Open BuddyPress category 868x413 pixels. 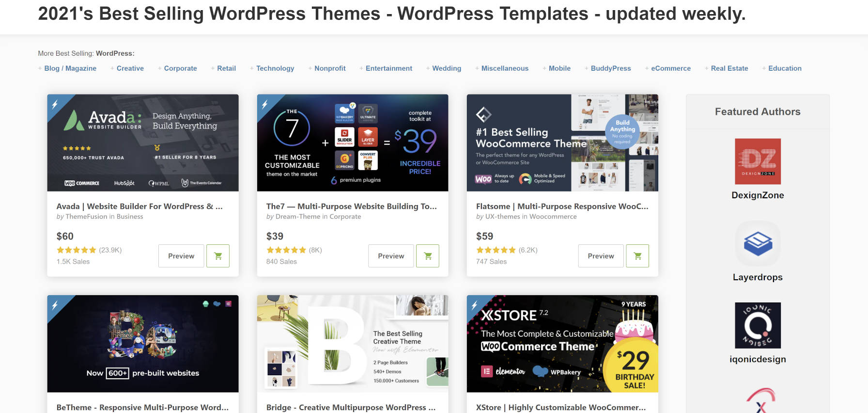click(611, 68)
